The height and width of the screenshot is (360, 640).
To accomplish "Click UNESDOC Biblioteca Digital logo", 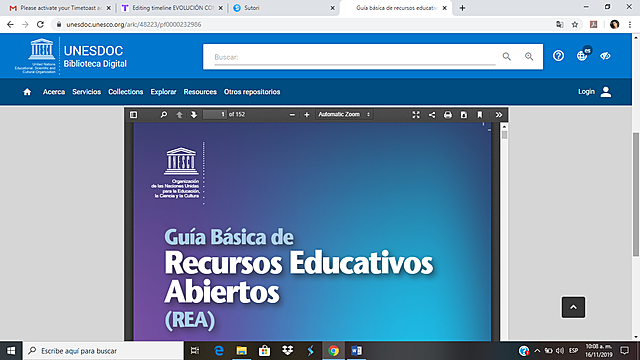I will [71, 56].
